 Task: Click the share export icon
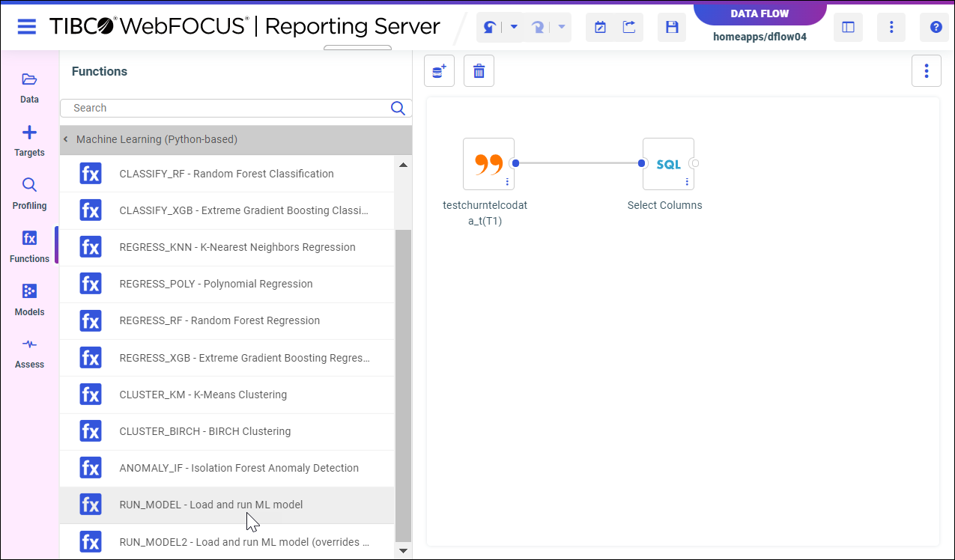(629, 28)
